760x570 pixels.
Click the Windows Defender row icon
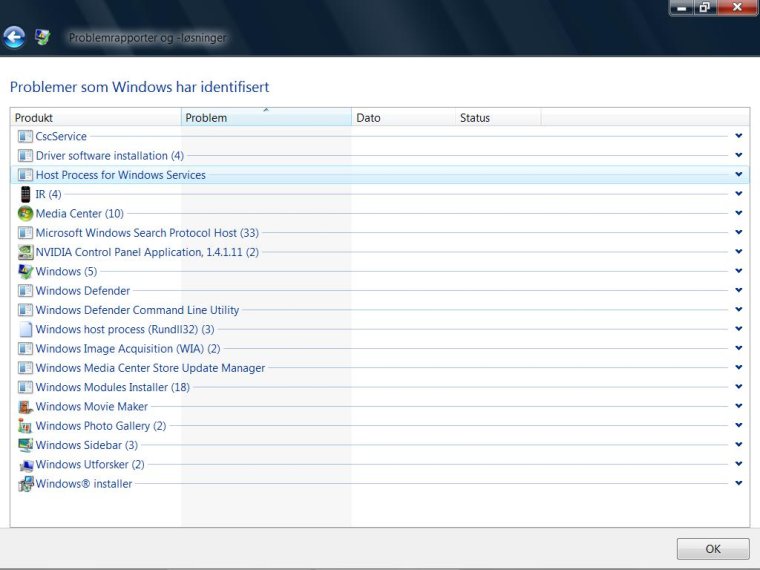[25, 291]
